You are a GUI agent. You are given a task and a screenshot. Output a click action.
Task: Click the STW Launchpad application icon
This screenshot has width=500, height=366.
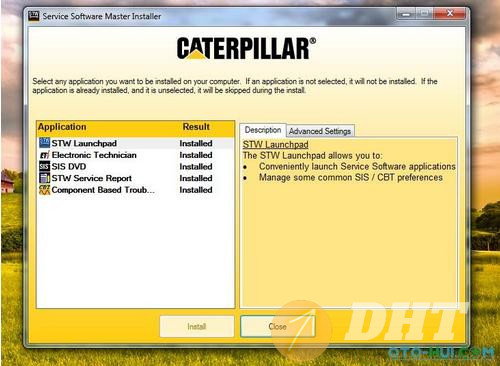tap(44, 143)
